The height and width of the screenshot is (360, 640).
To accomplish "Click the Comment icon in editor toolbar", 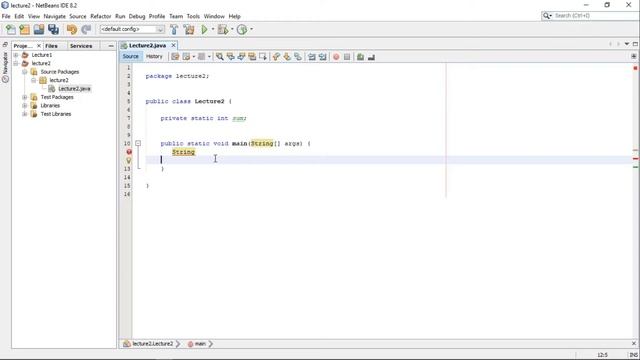I will point(360,57).
